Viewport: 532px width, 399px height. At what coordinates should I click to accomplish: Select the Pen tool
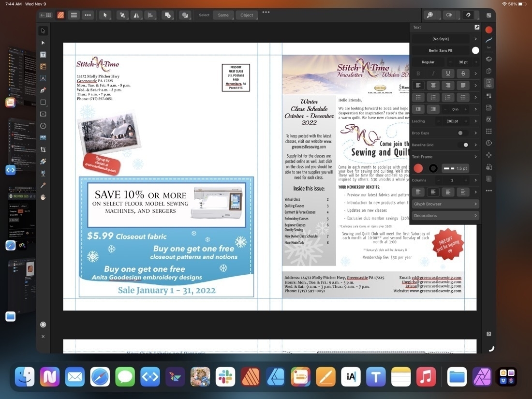coord(43,90)
